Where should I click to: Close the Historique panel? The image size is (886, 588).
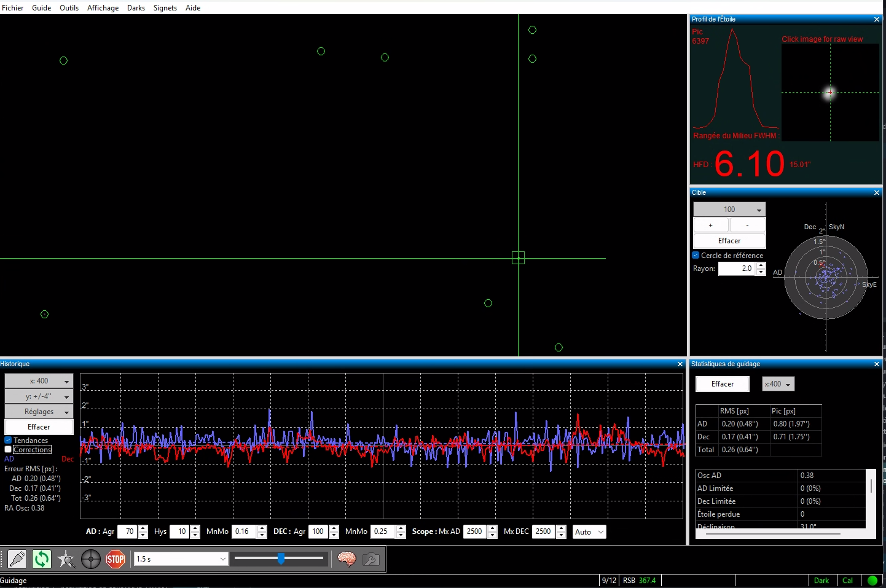pyautogui.click(x=680, y=364)
